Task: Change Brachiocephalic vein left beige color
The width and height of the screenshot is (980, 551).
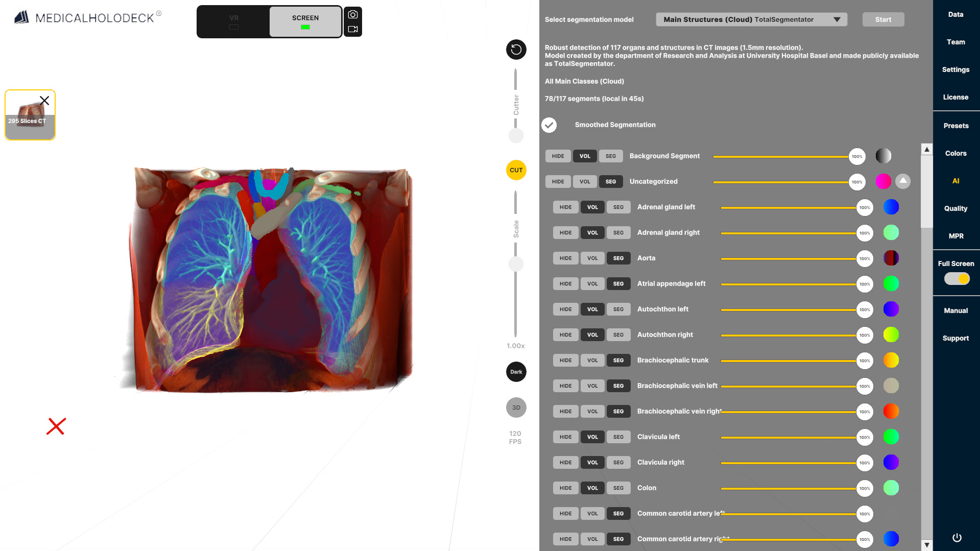Action: 891,386
